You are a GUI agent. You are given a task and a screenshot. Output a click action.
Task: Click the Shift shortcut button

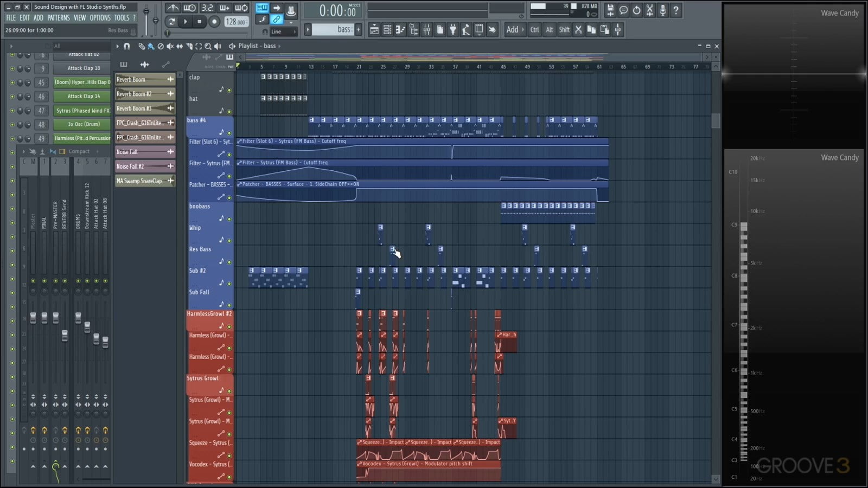point(564,29)
